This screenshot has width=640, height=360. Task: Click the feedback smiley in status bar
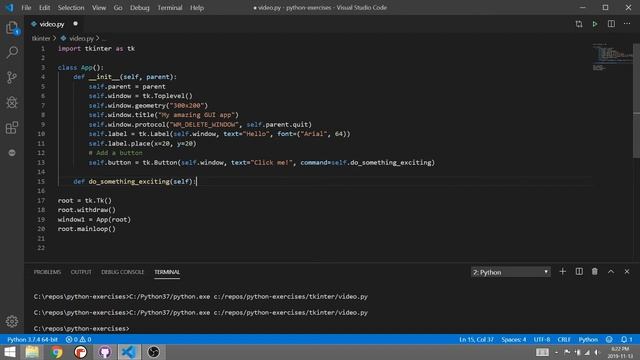[609, 340]
